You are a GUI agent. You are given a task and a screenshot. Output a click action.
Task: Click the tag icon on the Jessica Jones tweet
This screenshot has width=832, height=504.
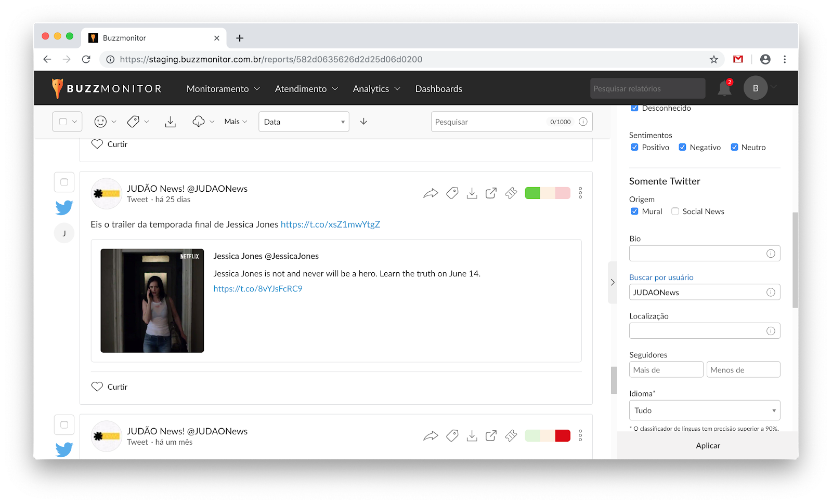(452, 193)
